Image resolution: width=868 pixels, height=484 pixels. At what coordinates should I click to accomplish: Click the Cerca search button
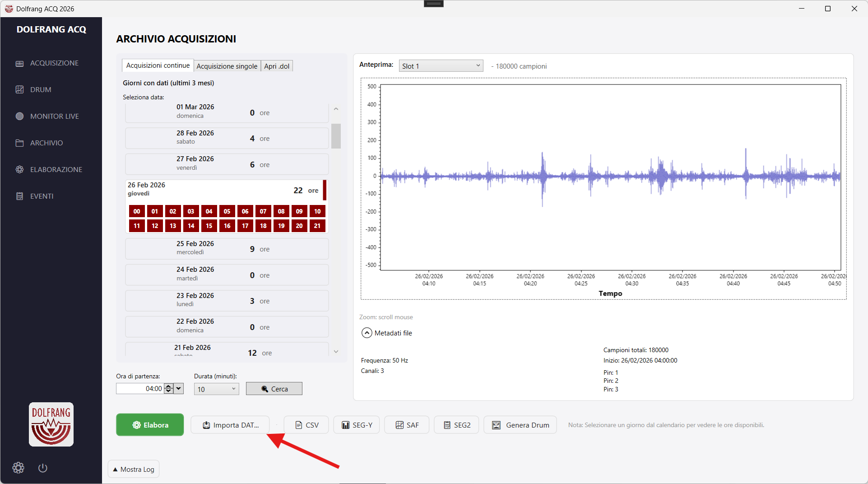click(x=274, y=389)
